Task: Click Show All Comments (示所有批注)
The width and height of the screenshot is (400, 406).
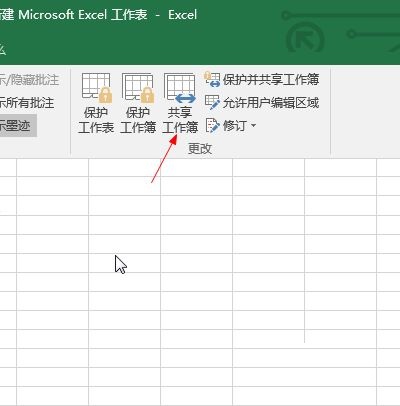Action: (x=27, y=103)
